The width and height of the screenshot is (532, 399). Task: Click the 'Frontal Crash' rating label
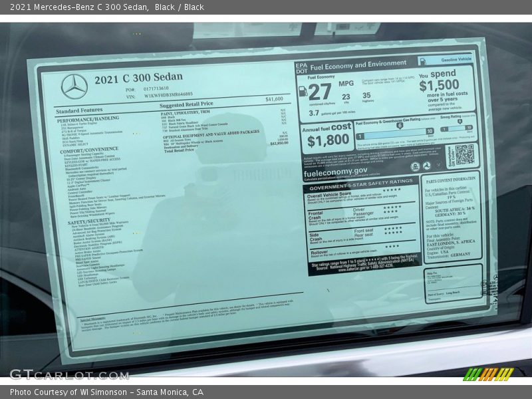click(x=315, y=215)
